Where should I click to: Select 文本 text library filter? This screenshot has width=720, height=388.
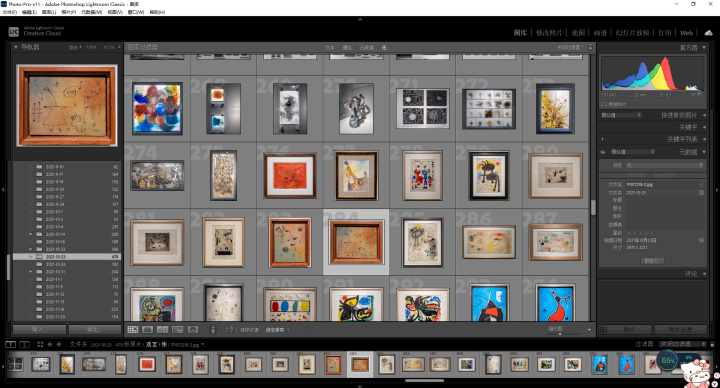tap(330, 47)
